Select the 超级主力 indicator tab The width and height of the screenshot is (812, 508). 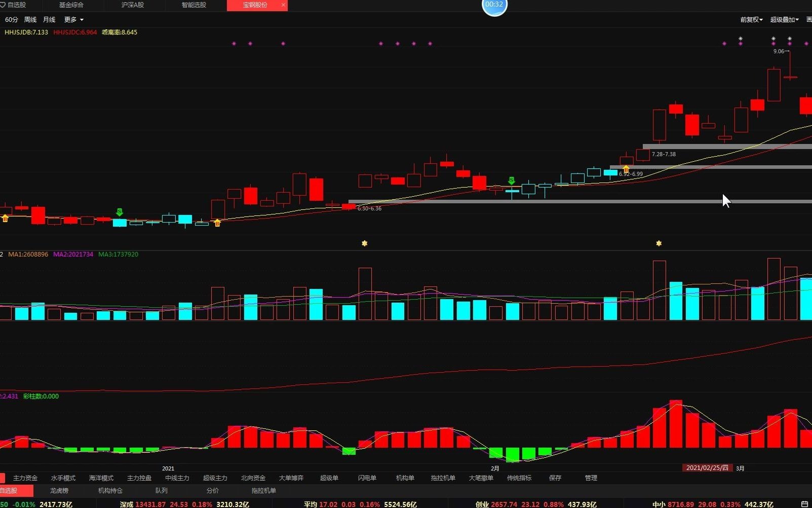click(x=215, y=478)
